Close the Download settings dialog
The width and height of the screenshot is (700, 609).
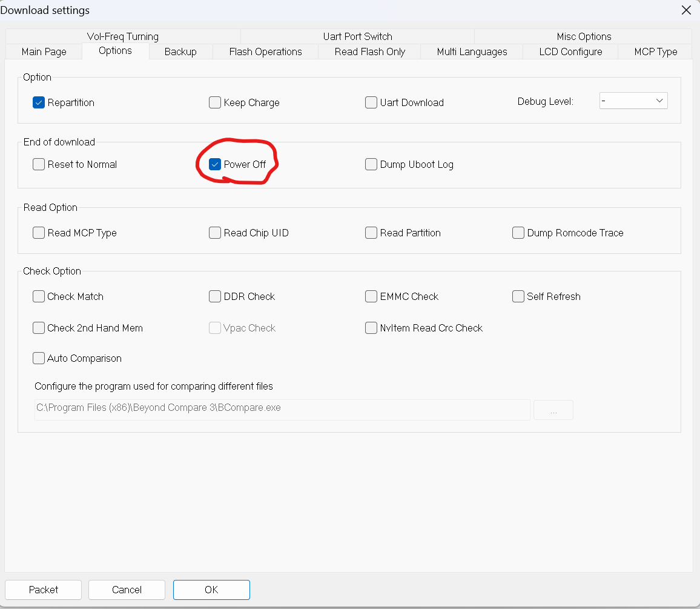(686, 10)
